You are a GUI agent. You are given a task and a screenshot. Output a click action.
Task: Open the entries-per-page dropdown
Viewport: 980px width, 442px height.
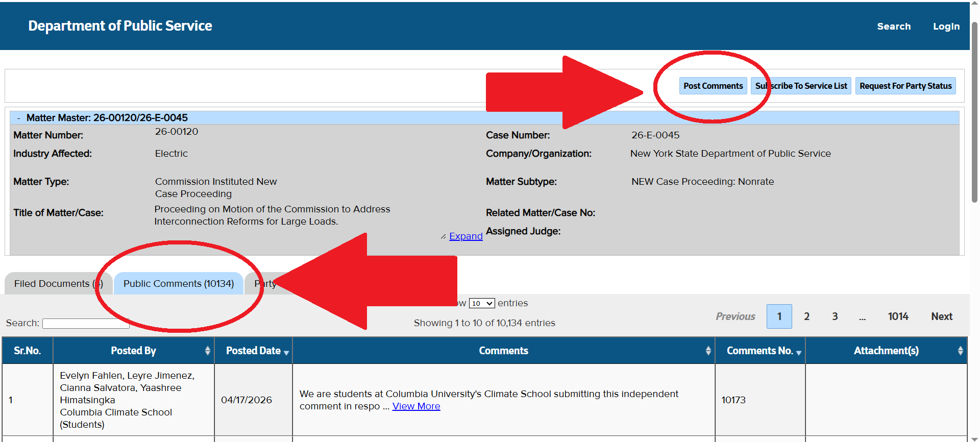click(482, 303)
